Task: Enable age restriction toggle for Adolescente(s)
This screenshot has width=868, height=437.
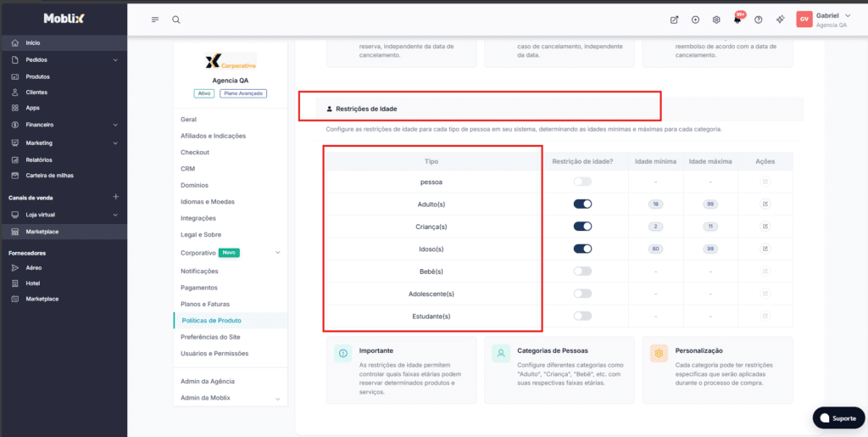Action: [582, 294]
